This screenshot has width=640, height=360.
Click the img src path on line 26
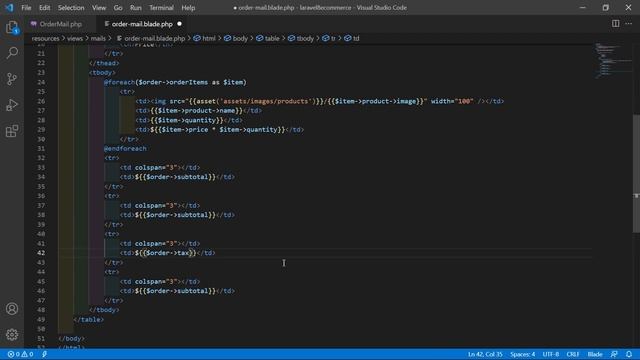point(305,101)
